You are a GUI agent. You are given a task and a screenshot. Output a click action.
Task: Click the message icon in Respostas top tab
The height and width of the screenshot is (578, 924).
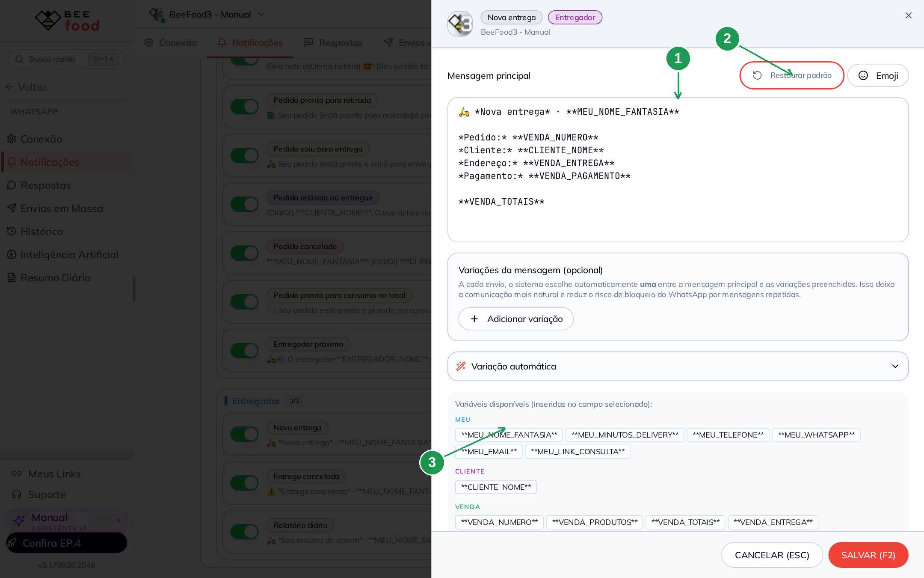(308, 42)
